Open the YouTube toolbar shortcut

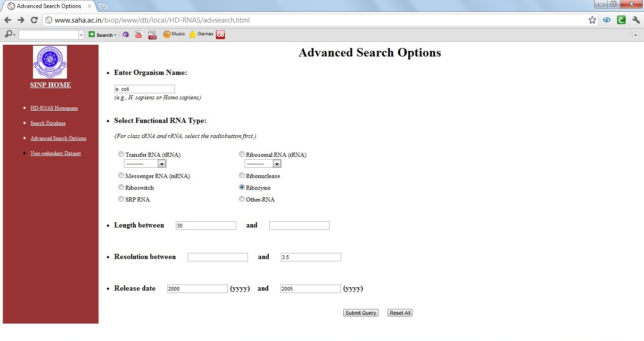coord(139,34)
